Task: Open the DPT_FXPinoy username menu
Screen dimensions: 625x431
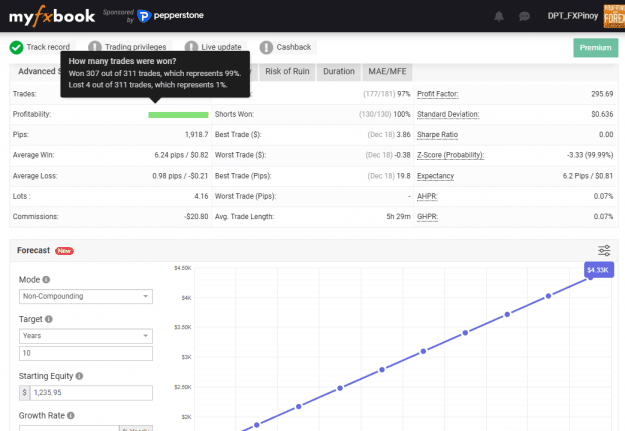Action: point(572,16)
